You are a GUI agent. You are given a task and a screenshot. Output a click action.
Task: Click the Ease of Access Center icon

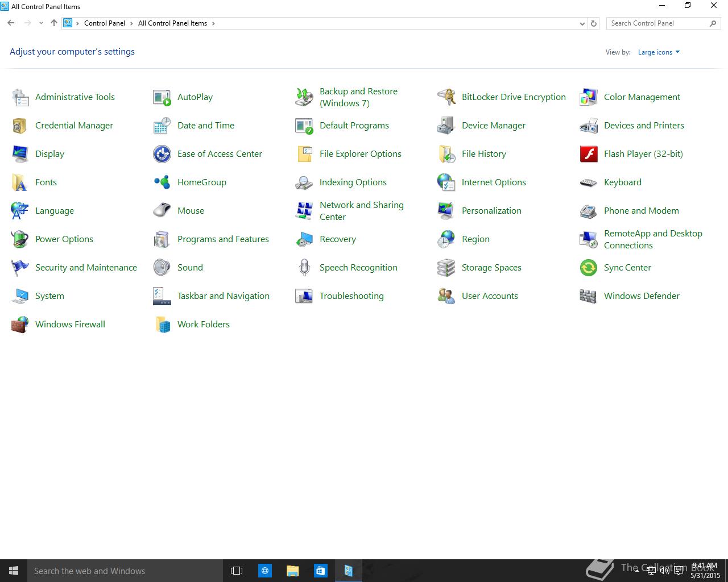162,154
